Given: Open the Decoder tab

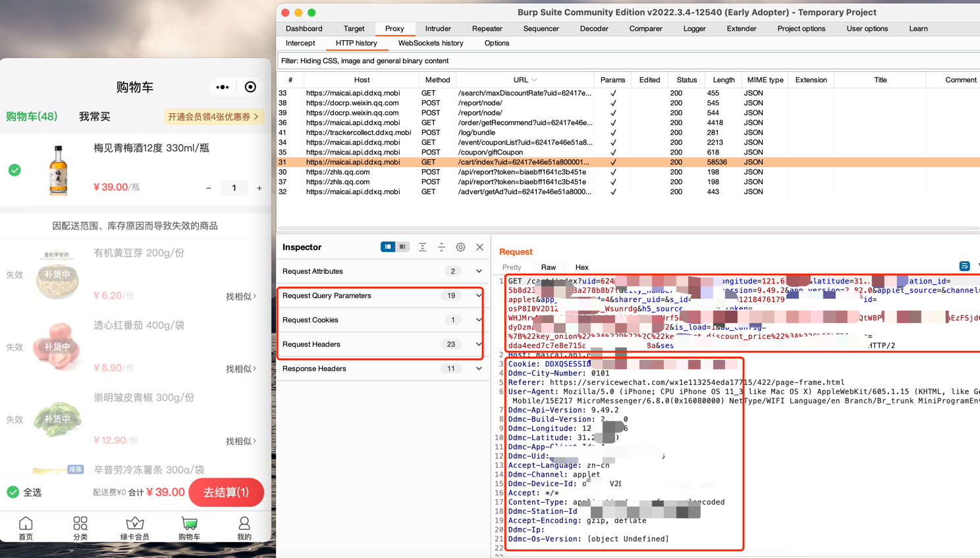Looking at the screenshot, I should point(594,29).
